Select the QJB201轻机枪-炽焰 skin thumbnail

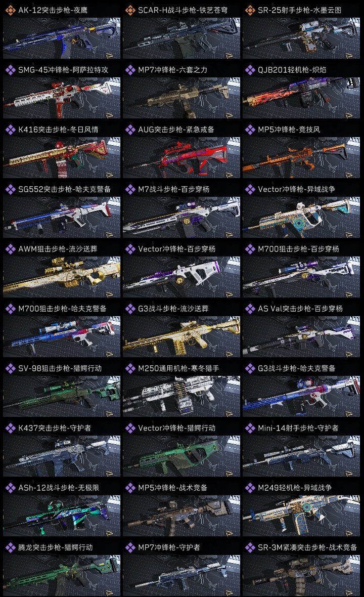[x=301, y=98]
